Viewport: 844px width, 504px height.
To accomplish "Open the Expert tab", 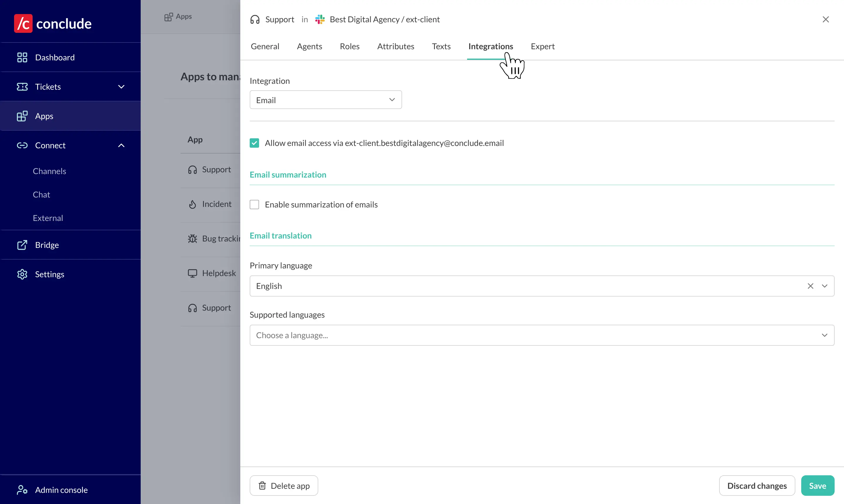I will (x=542, y=46).
